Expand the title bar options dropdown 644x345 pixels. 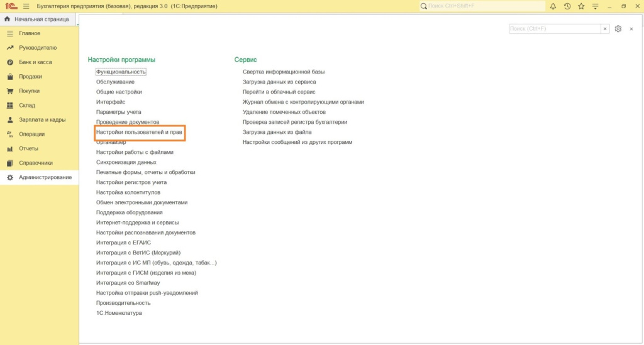595,6
